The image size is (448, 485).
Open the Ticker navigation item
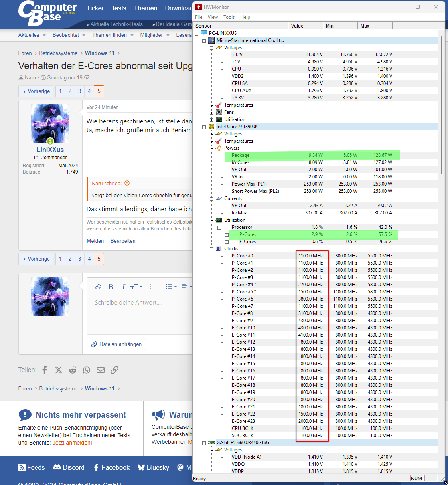click(x=95, y=8)
